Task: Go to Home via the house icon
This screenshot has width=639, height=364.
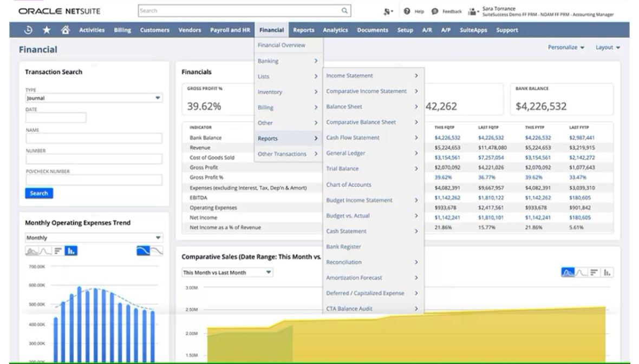Action: [65, 30]
